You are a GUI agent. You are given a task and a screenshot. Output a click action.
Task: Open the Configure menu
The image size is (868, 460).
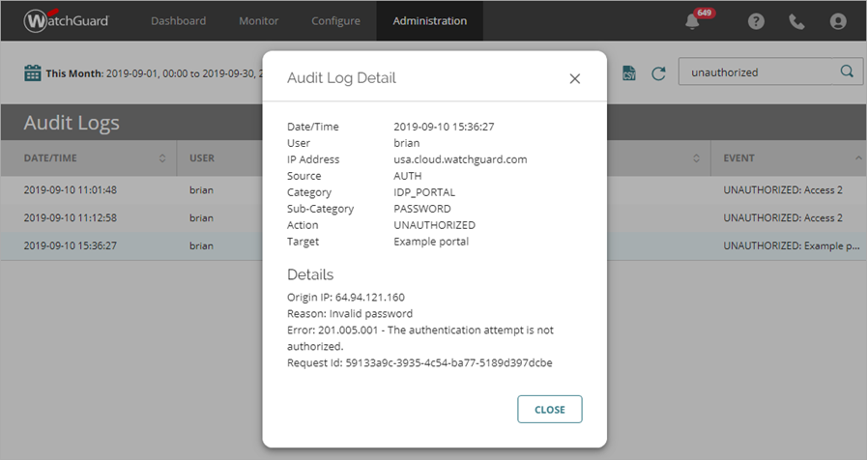(335, 20)
